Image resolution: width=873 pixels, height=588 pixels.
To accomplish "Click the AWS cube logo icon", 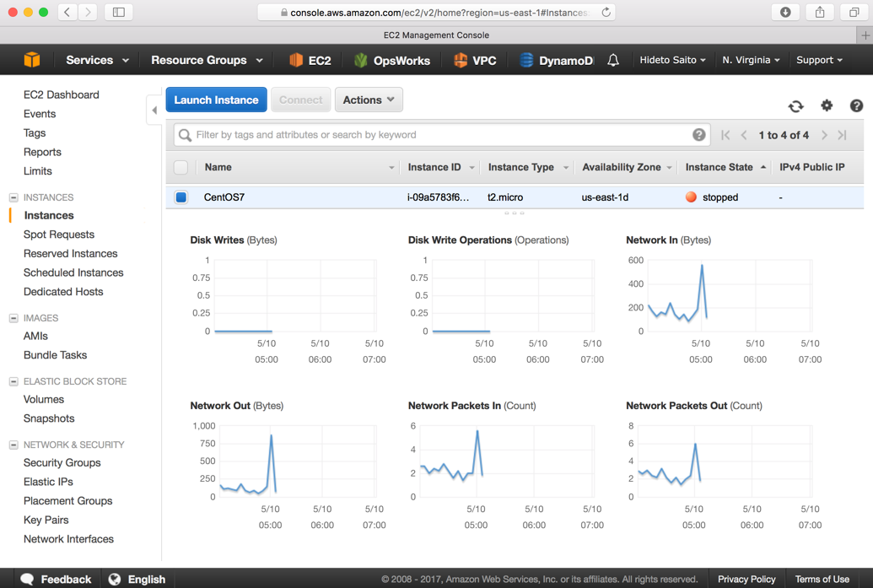I will click(32, 60).
